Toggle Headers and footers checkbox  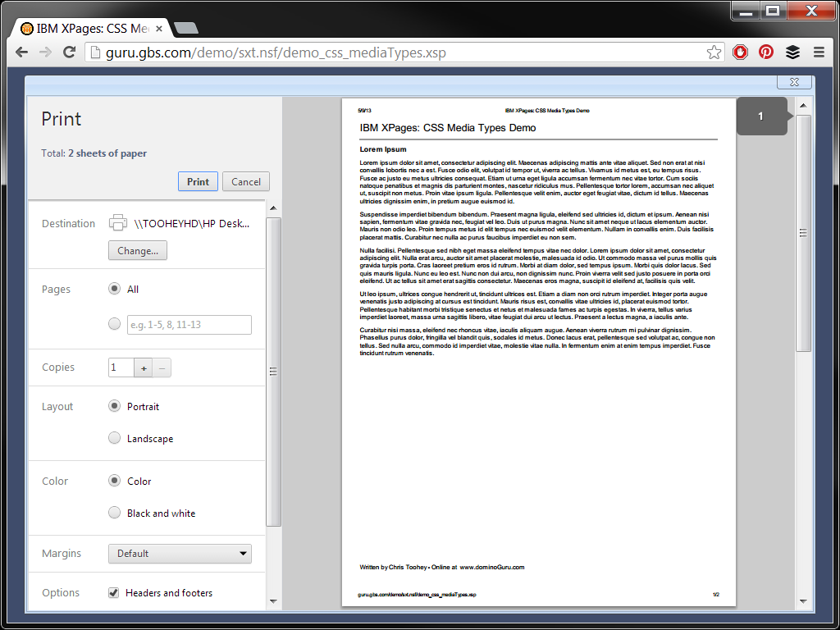click(x=113, y=592)
